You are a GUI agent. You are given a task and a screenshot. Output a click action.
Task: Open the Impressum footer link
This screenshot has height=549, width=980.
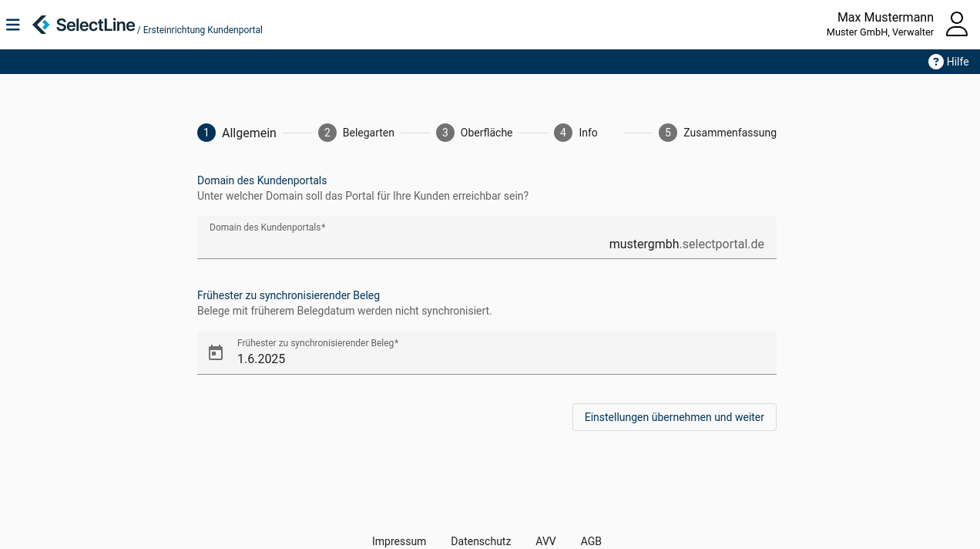399,541
